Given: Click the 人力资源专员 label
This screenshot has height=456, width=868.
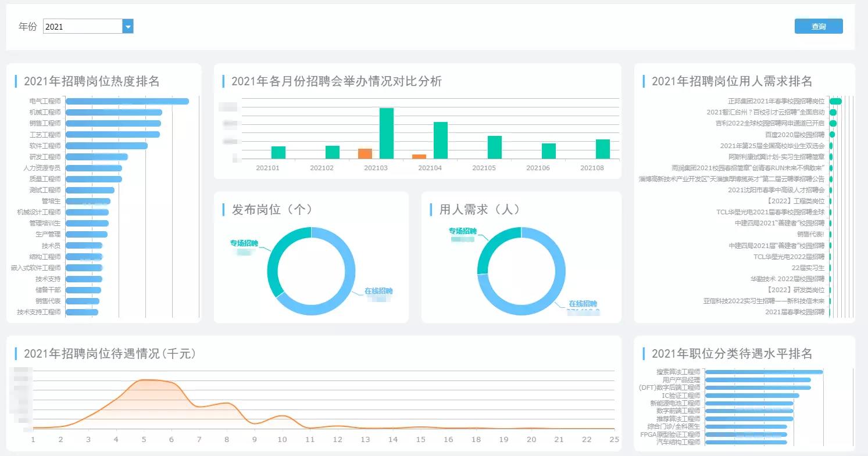Looking at the screenshot, I should pyautogui.click(x=42, y=168).
